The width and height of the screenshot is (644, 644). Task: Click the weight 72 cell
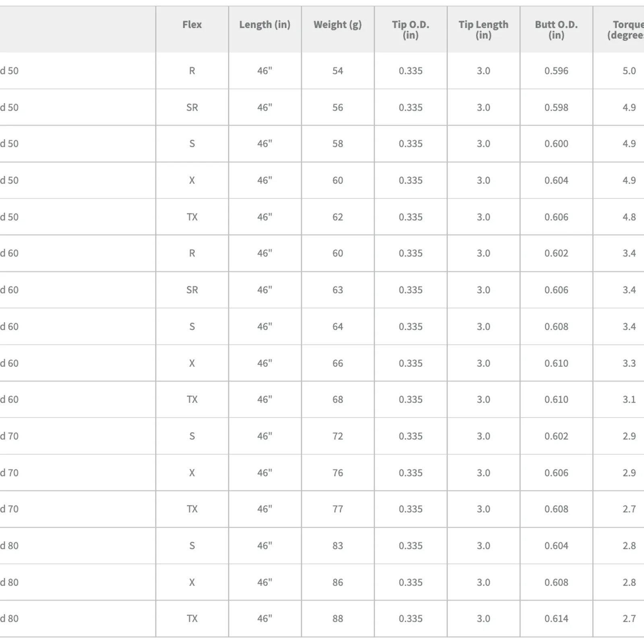click(338, 436)
